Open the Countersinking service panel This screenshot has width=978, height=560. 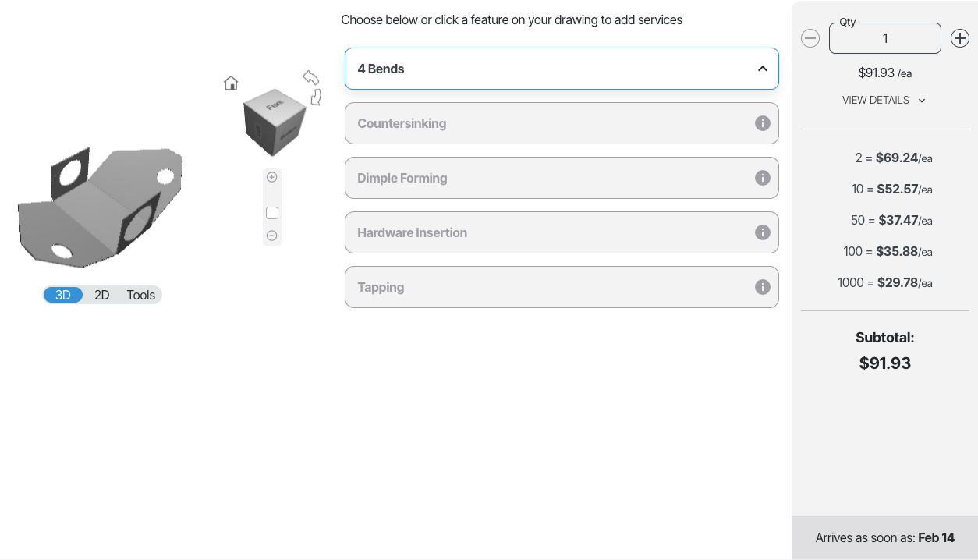546,123
